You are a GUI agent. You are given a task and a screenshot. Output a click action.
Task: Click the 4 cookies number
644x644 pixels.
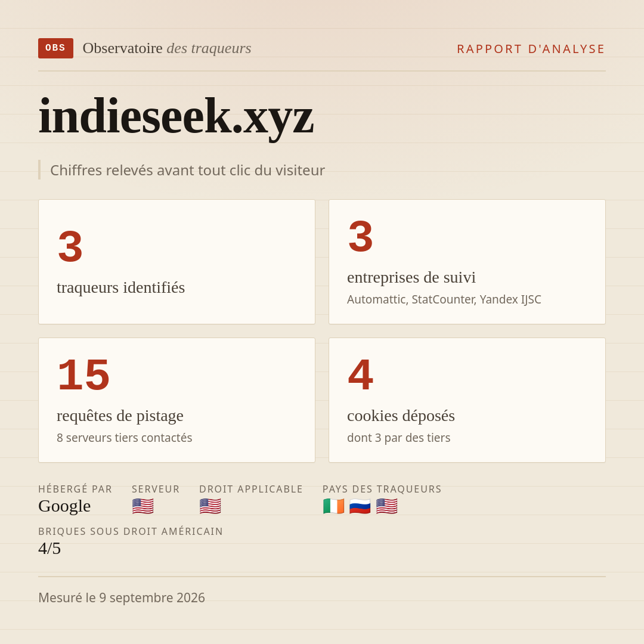click(x=361, y=374)
